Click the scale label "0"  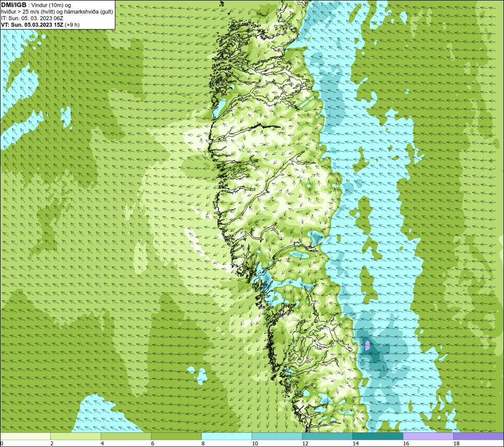point(2,443)
